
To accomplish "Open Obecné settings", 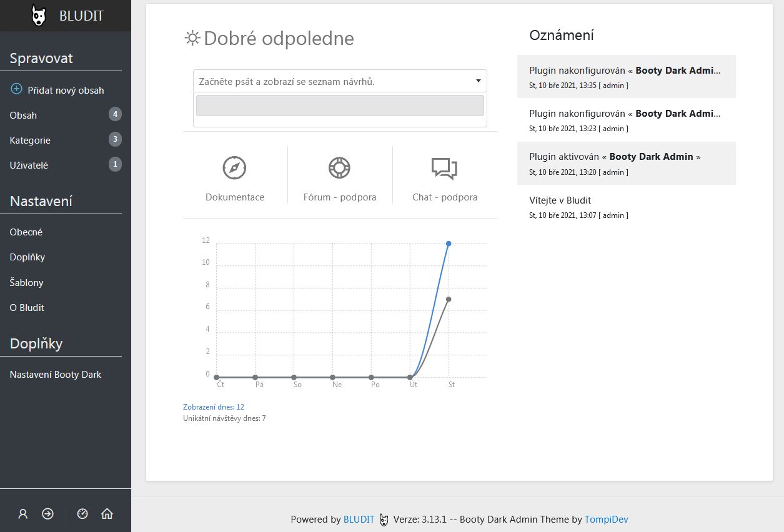I will [x=26, y=232].
